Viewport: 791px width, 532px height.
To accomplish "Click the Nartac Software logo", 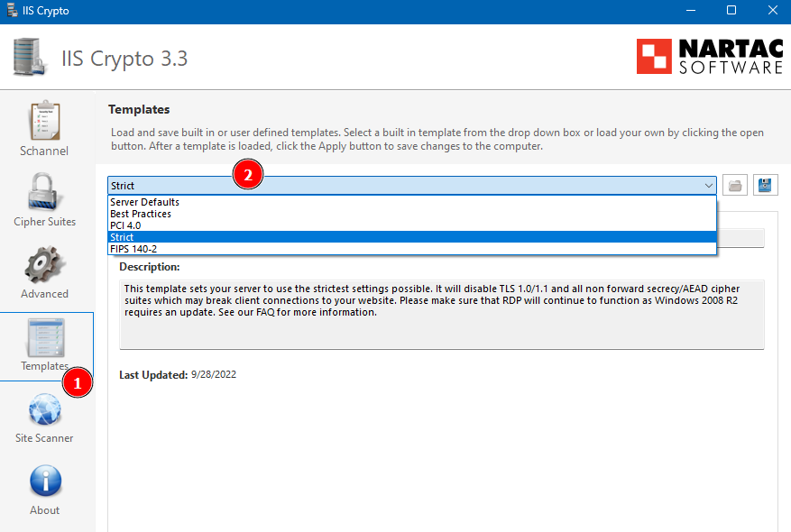I will tap(710, 57).
